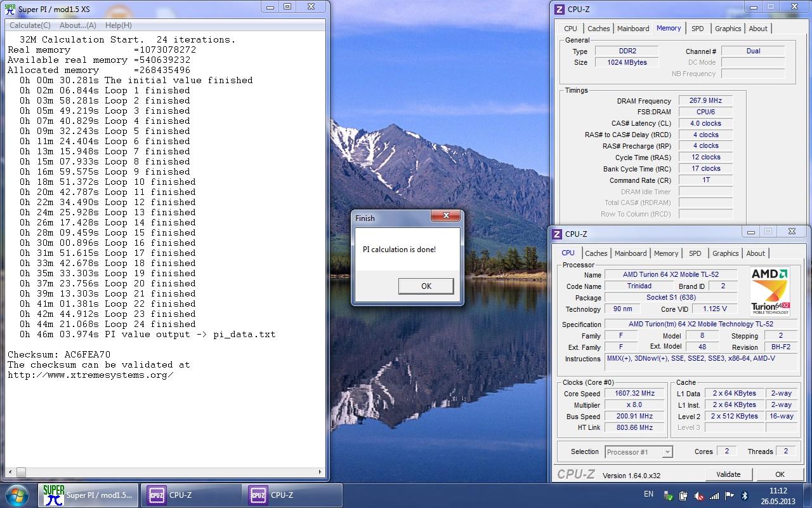The height and width of the screenshot is (508, 812).
Task: Open the About tab in the front CPU-Z window
Action: (756, 253)
